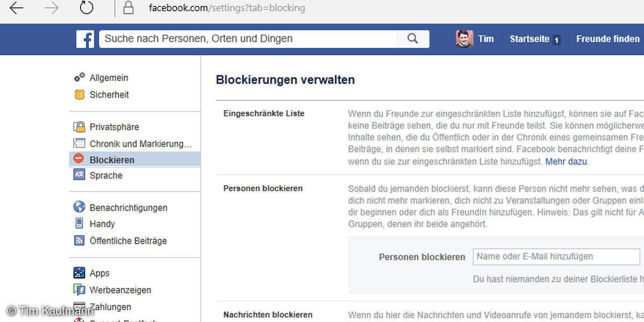Click the red Blockieren icon
The width and height of the screenshot is (644, 322).
click(x=79, y=159)
